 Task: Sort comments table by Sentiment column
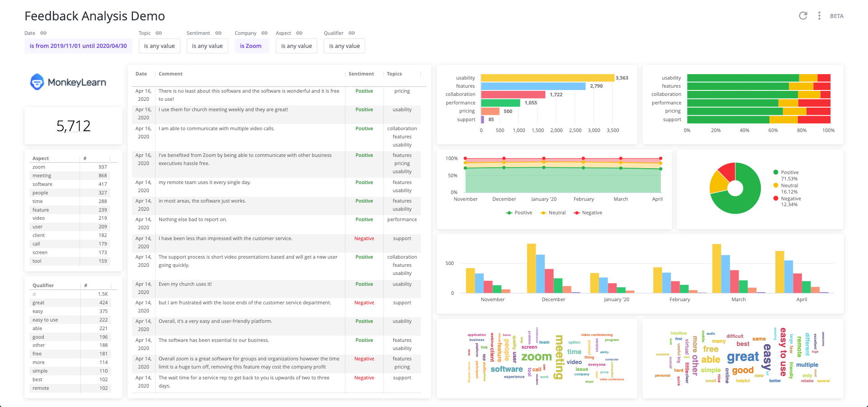coord(361,74)
